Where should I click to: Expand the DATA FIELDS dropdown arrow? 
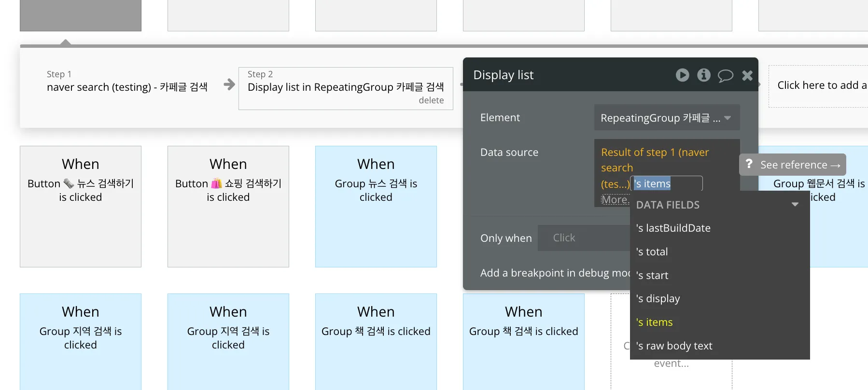click(795, 205)
